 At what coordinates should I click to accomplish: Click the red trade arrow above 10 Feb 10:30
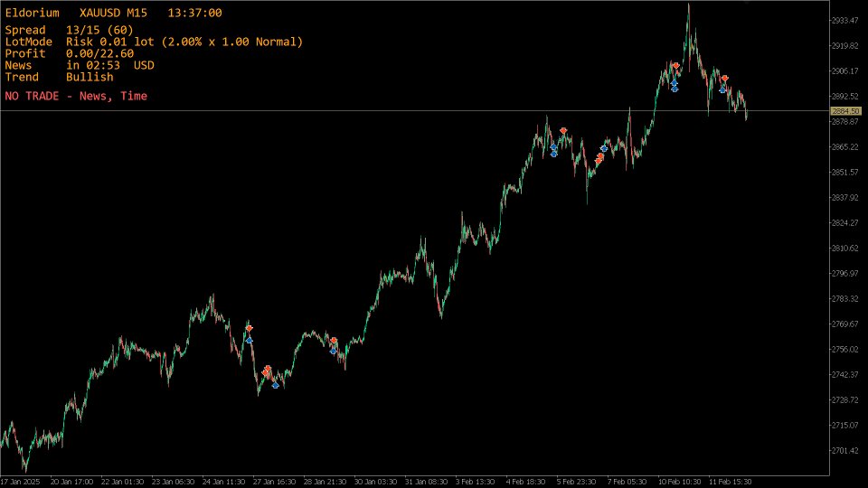[x=676, y=65]
